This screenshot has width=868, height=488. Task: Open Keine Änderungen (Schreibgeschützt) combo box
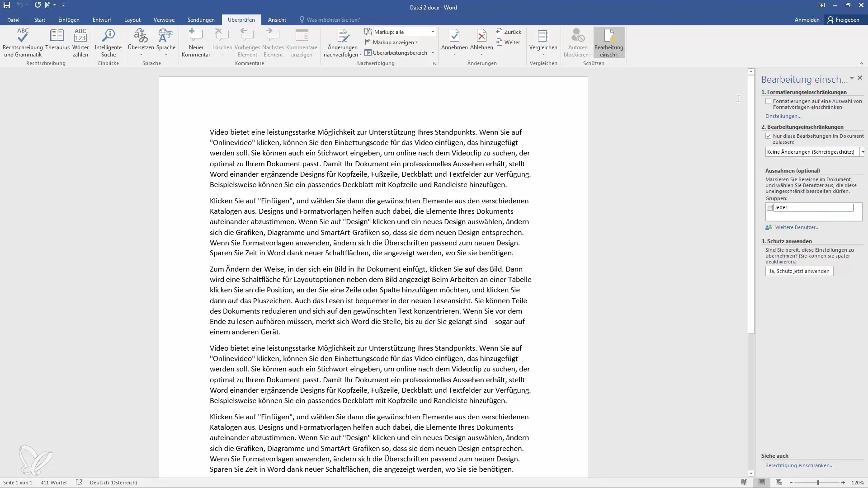(815, 152)
